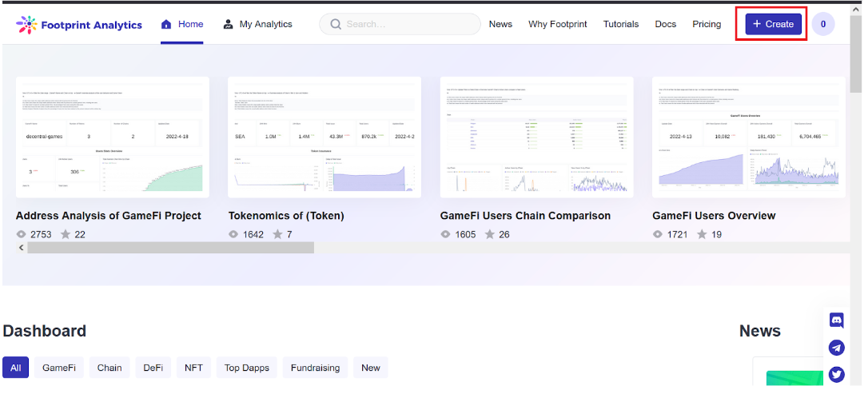Viewport: 868px width, 398px height.
Task: Click the Dashboard section heading
Action: pyautogui.click(x=44, y=331)
